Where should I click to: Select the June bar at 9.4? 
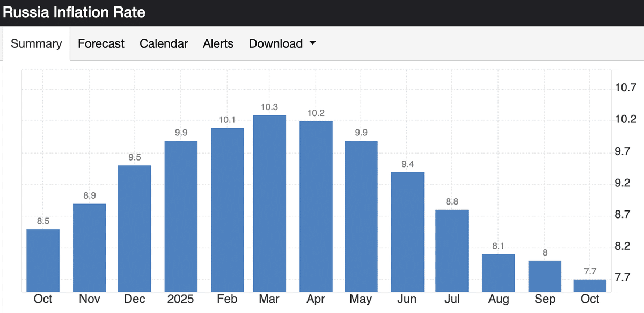click(x=408, y=231)
